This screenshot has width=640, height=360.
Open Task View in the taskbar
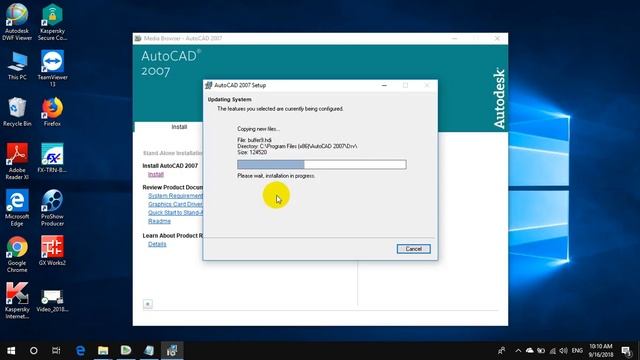[56, 351]
